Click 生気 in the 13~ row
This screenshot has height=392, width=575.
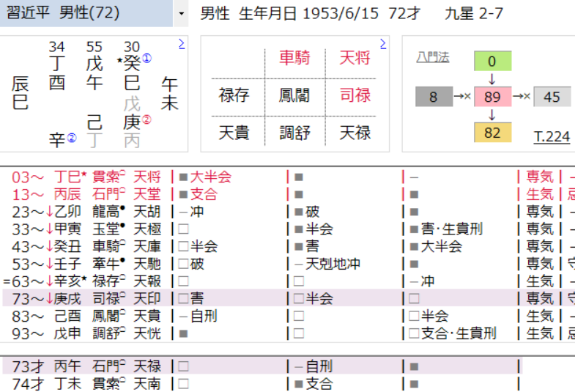click(x=540, y=194)
